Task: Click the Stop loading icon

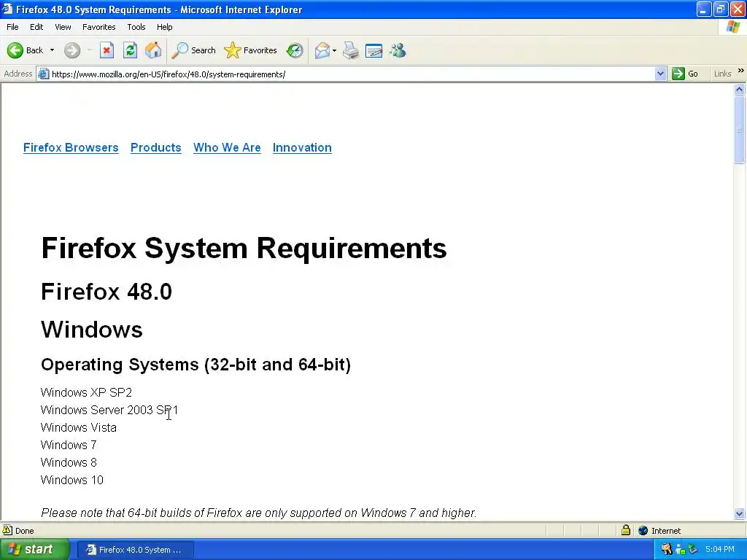Action: (107, 50)
